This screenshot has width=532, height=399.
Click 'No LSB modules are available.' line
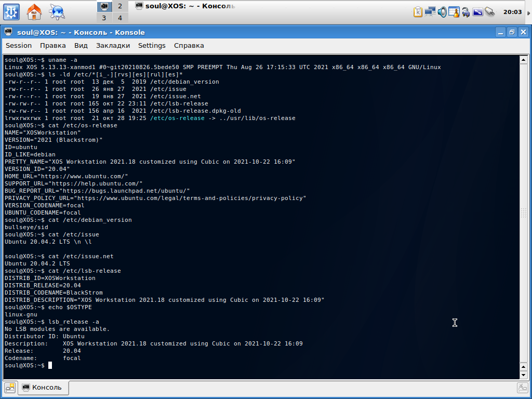57,329
